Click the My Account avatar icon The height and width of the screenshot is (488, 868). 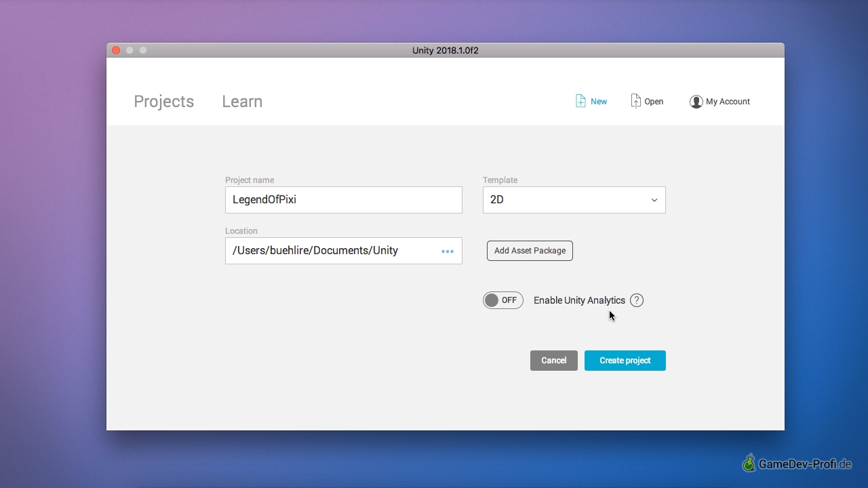tap(696, 102)
